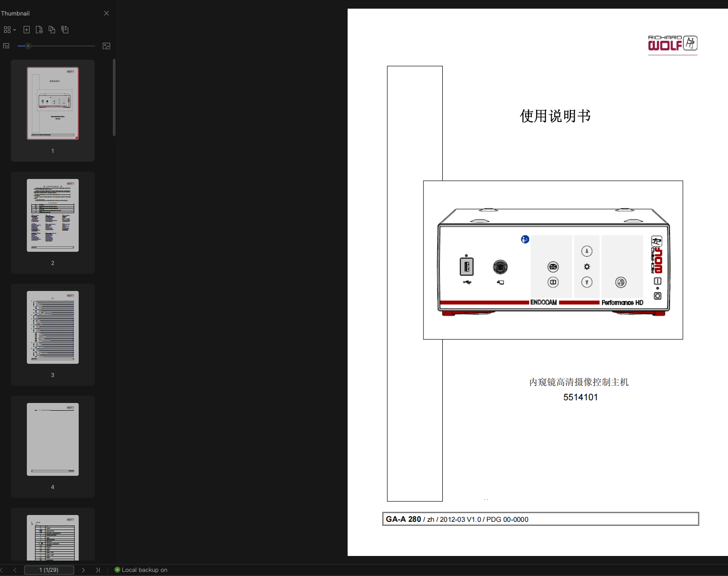Click the page number field showing 1 (1/29)
Image resolution: width=728 pixels, height=576 pixels.
pos(49,570)
